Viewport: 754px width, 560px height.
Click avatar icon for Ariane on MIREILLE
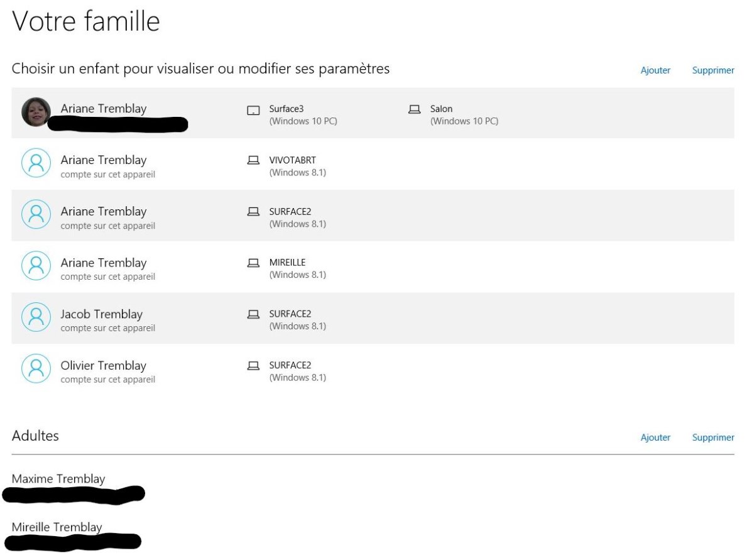pyautogui.click(x=36, y=266)
